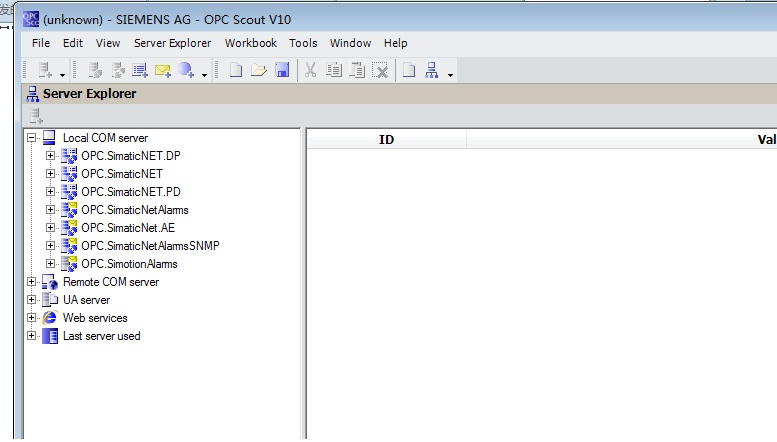Click add server icon below Server Explorer title
Screen dimensions: 777x442
click(x=36, y=116)
